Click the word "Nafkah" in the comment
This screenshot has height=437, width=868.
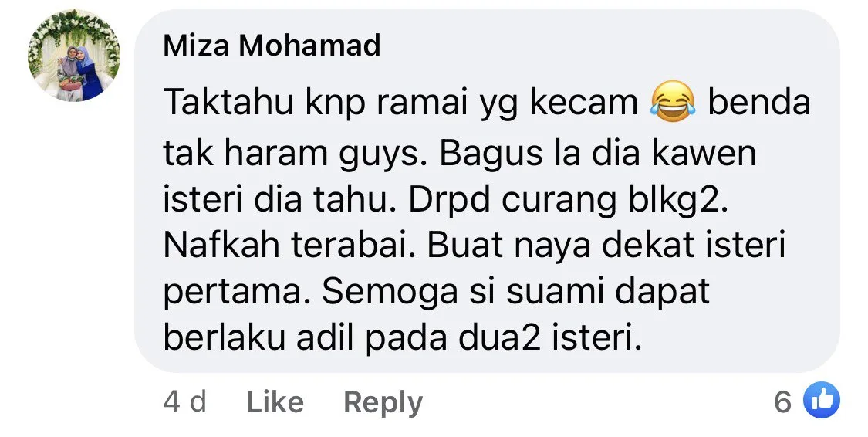coord(221,246)
